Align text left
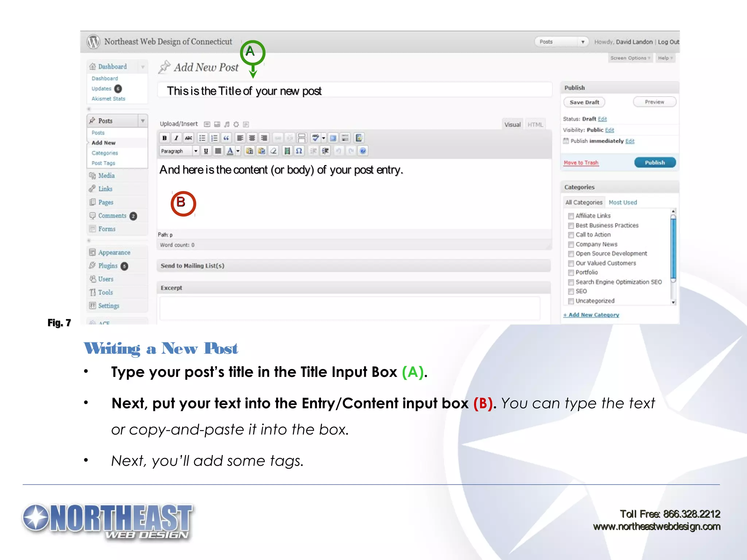This screenshot has height=560, width=747. tap(240, 138)
